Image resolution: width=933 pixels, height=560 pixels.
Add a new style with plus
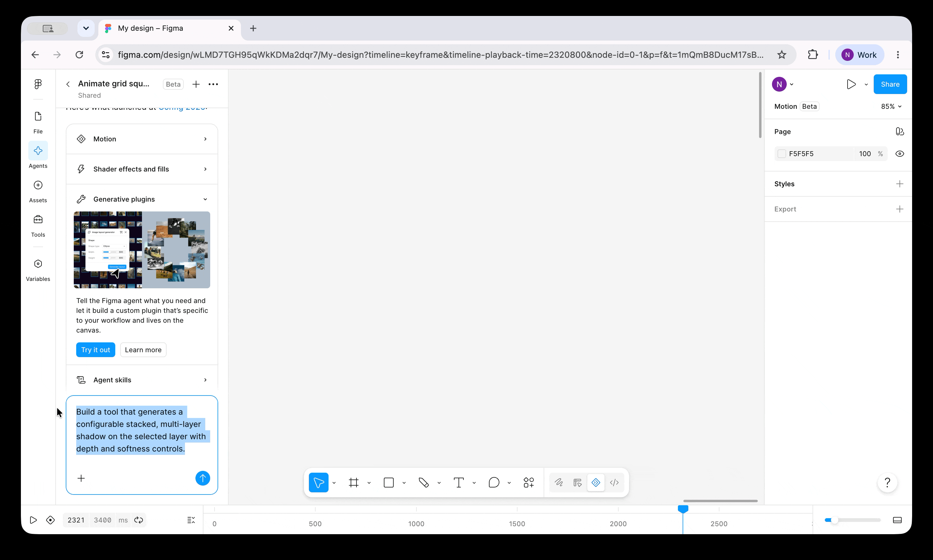pyautogui.click(x=900, y=184)
